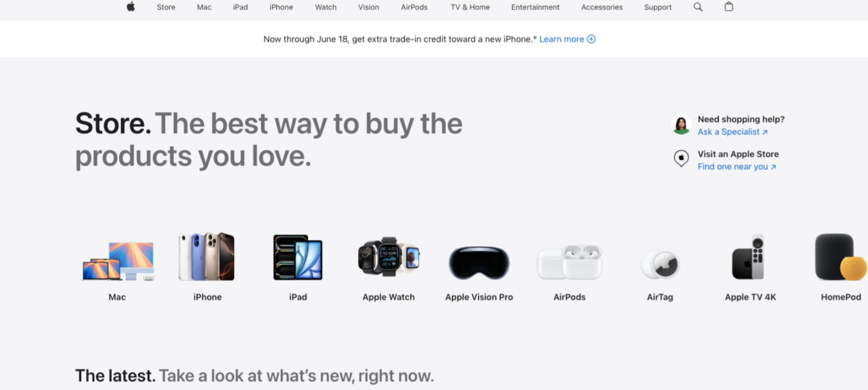Click the AirPods label under product image

(569, 297)
